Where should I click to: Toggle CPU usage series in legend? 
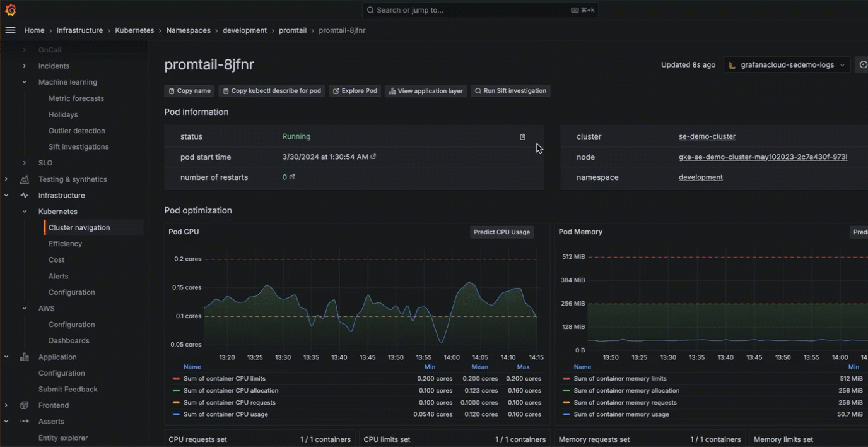tap(225, 415)
